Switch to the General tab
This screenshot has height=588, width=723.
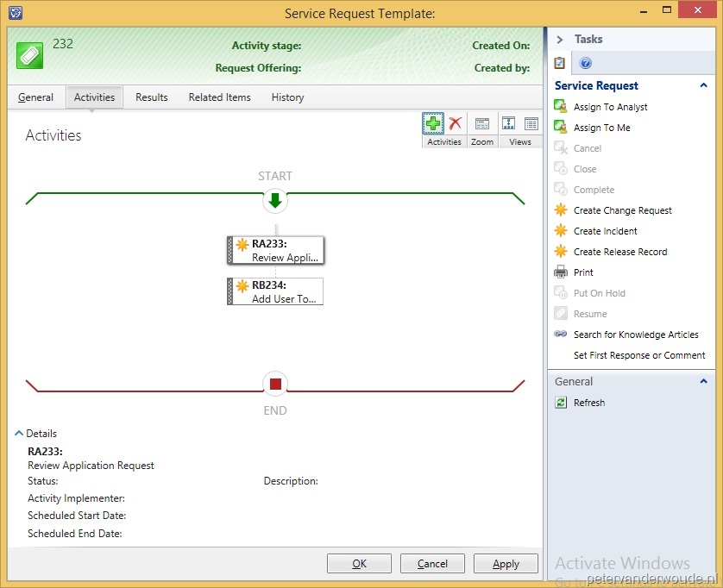coord(35,97)
